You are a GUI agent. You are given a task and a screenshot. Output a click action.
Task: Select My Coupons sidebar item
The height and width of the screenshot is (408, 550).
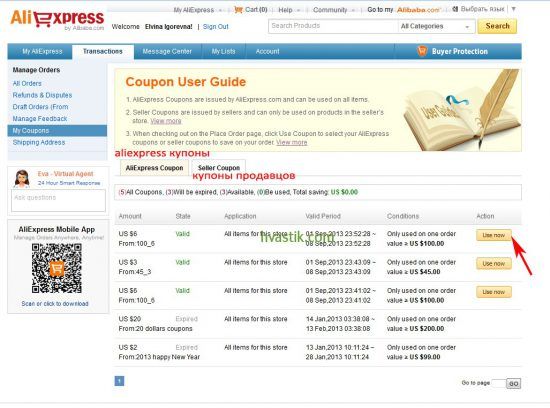pyautogui.click(x=57, y=131)
